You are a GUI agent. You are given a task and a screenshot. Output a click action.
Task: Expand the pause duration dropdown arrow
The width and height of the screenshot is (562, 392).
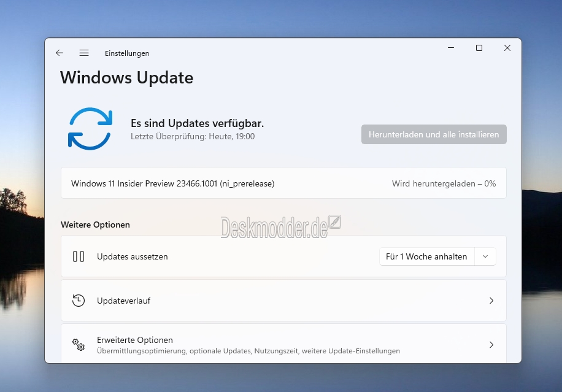tap(485, 256)
